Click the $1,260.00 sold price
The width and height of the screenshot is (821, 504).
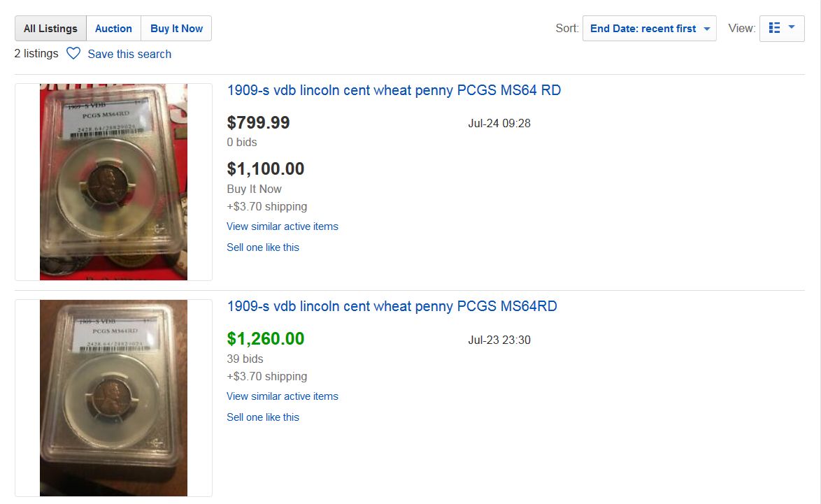pyautogui.click(x=266, y=339)
